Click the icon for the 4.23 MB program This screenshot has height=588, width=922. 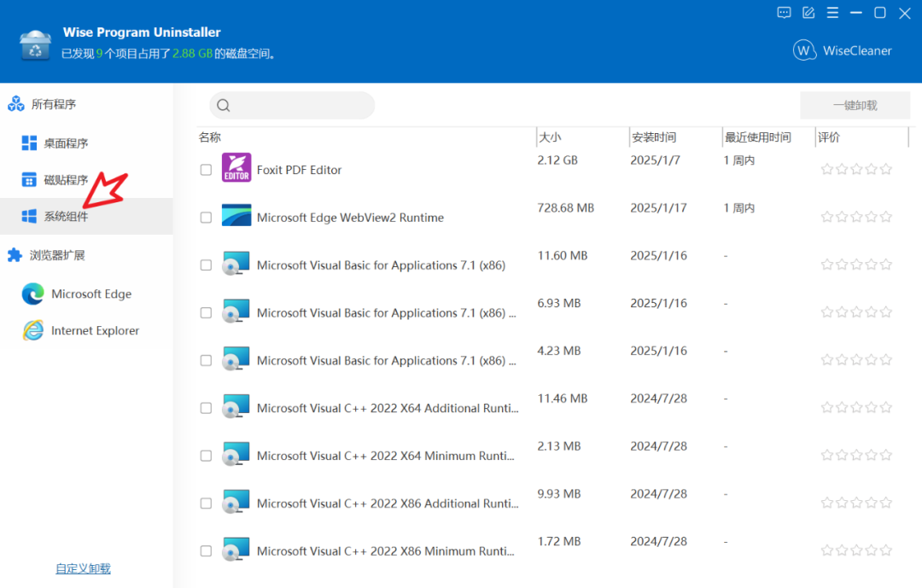click(236, 358)
